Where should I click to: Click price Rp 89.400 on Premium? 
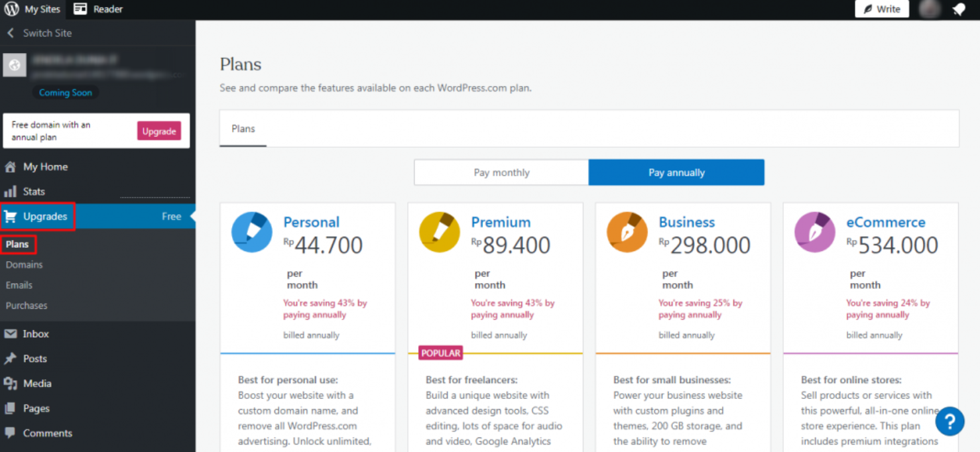point(511,245)
